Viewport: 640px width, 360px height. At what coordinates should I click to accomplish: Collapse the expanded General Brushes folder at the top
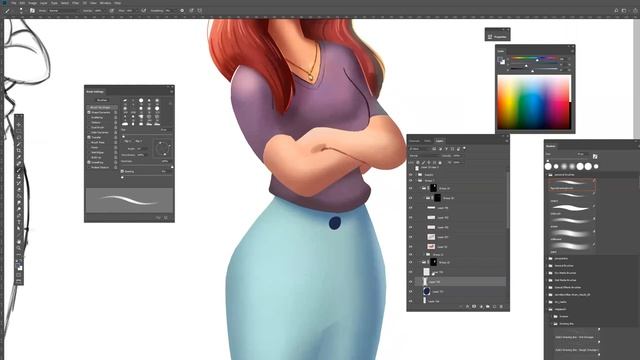click(547, 175)
